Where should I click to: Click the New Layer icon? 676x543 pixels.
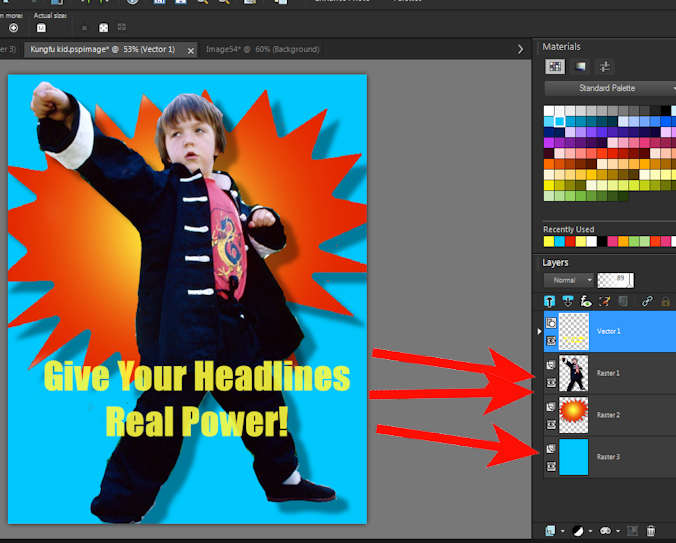[x=550, y=531]
